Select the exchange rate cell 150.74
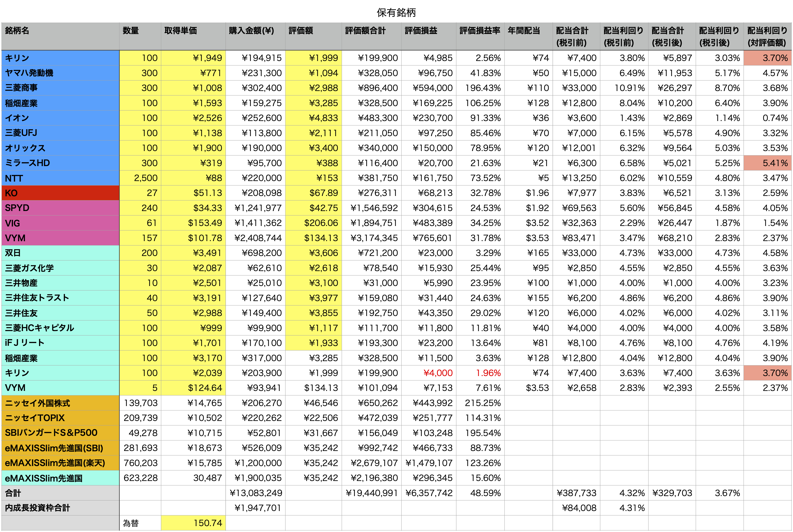The width and height of the screenshot is (793, 532). click(x=193, y=523)
